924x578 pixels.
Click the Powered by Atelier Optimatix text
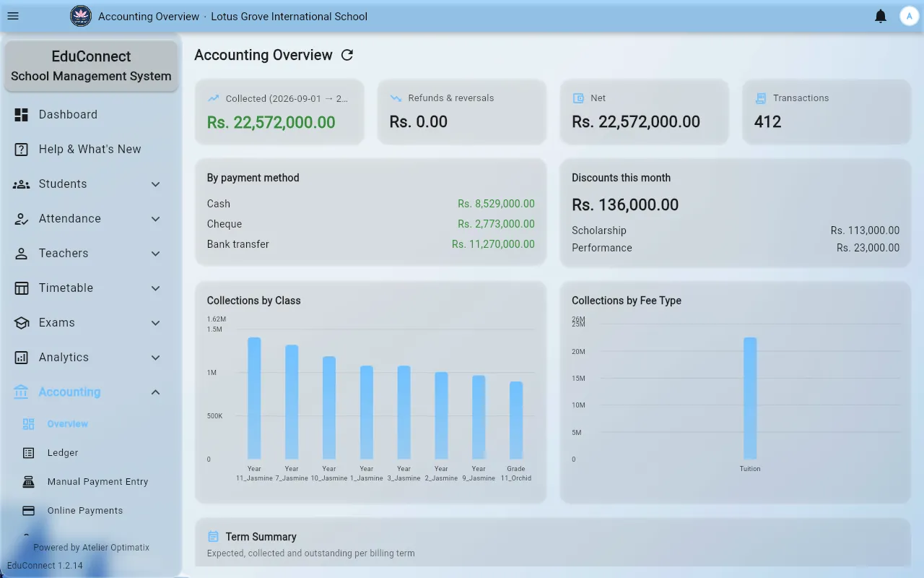coord(91,548)
